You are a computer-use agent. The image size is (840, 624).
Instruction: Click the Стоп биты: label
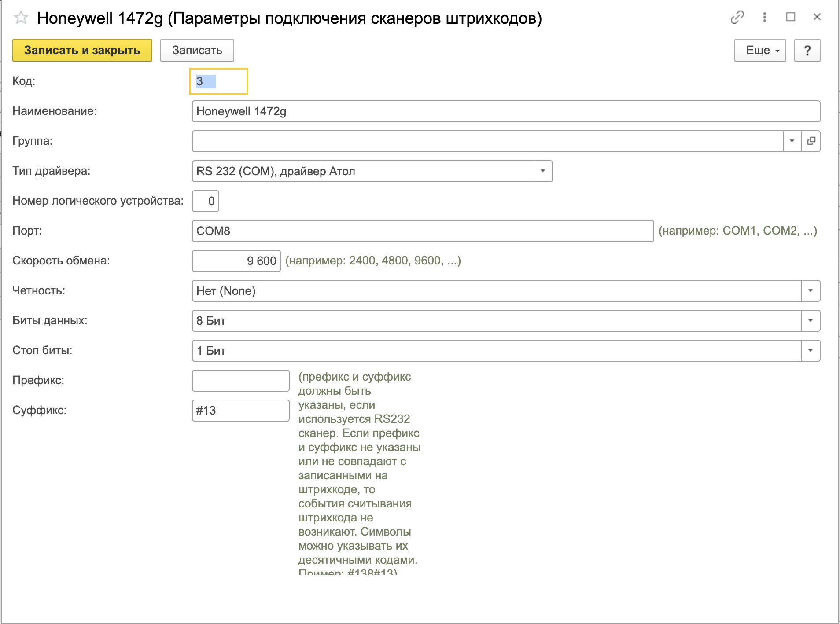42,350
